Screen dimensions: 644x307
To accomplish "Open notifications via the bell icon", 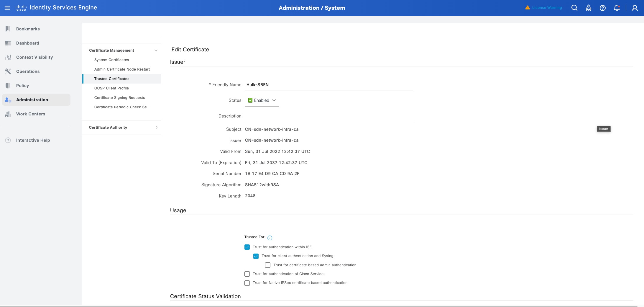I will pyautogui.click(x=616, y=8).
